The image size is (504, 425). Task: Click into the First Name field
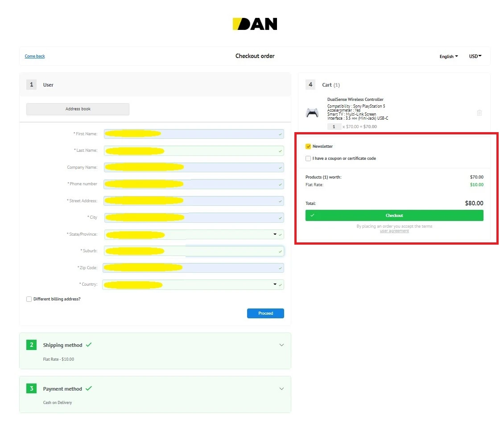click(x=194, y=134)
